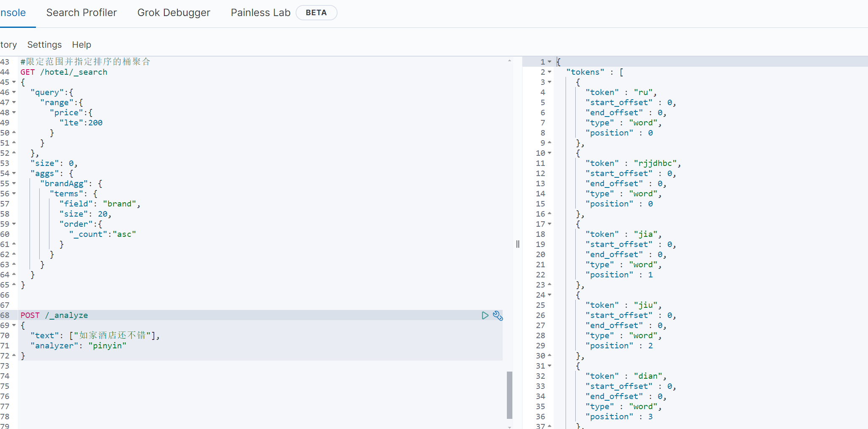Open the Help menu

pyautogui.click(x=82, y=45)
